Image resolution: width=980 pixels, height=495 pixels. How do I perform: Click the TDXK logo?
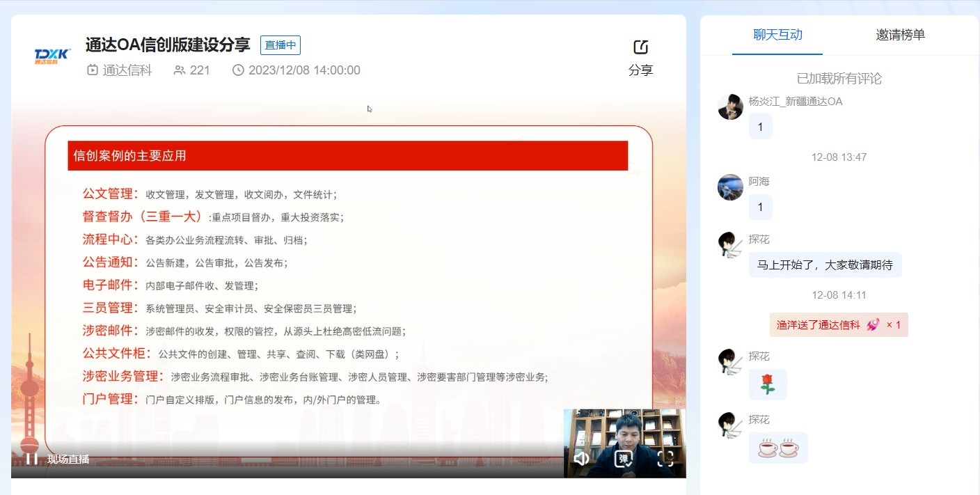coord(52,56)
